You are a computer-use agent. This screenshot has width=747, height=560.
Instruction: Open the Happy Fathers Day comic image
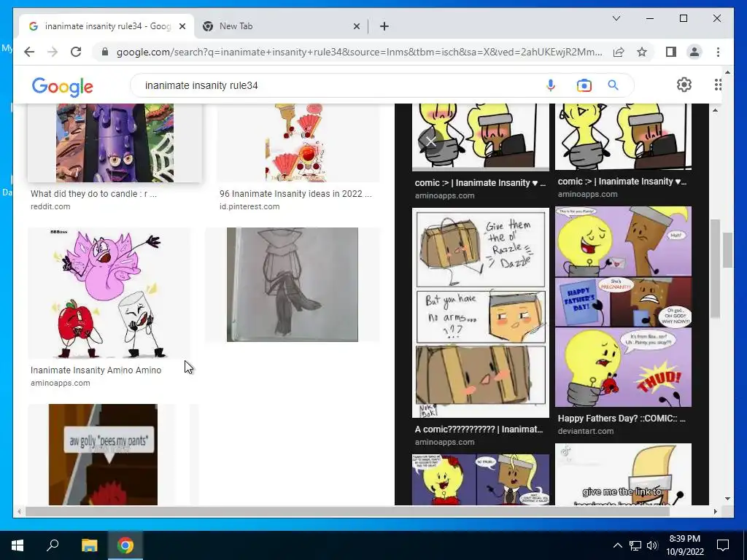pos(623,306)
